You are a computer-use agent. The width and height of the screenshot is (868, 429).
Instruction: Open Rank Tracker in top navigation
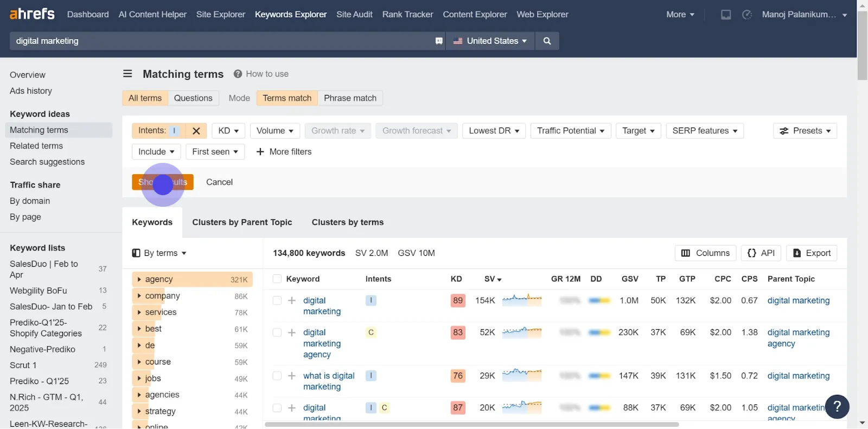[x=407, y=15]
